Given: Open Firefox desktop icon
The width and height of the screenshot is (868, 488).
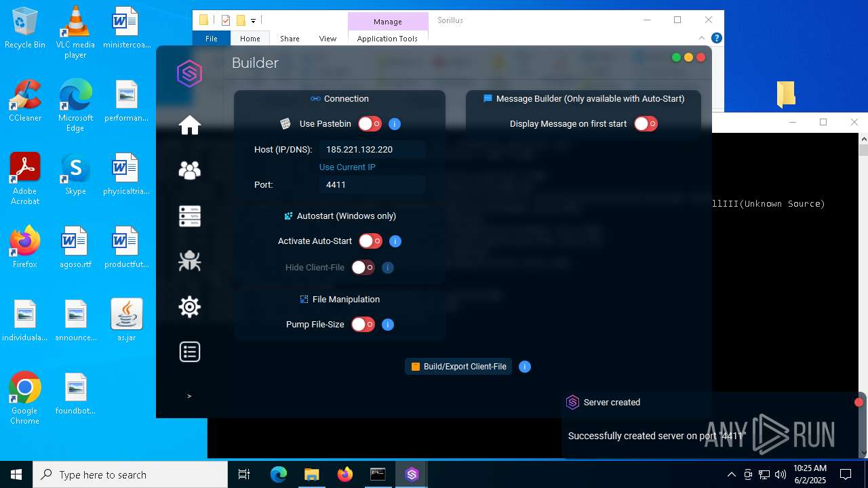Looking at the screenshot, I should point(25,247).
